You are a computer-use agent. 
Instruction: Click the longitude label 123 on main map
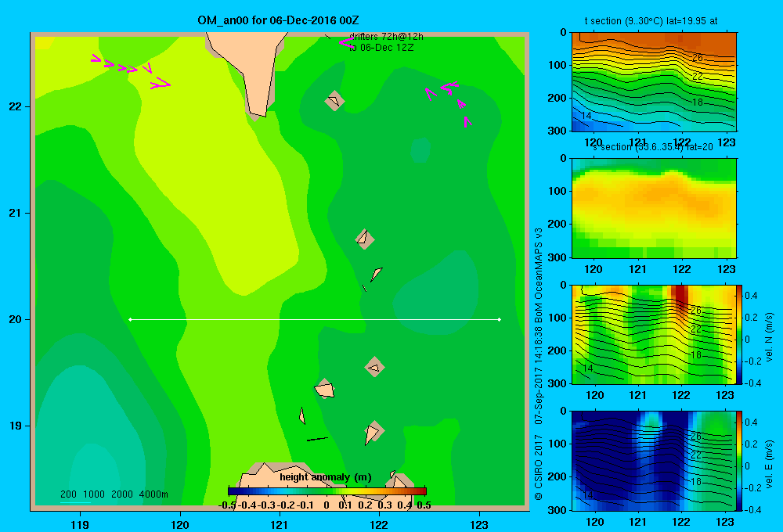(x=479, y=524)
